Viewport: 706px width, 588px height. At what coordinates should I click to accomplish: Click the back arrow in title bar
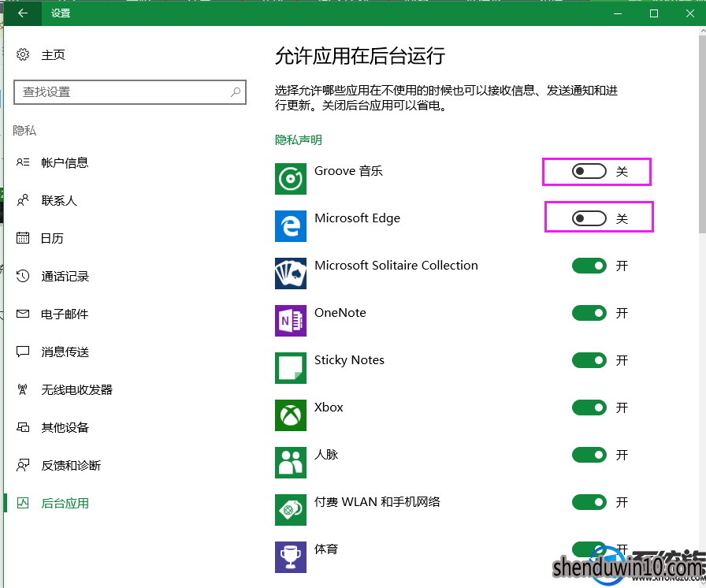click(23, 13)
